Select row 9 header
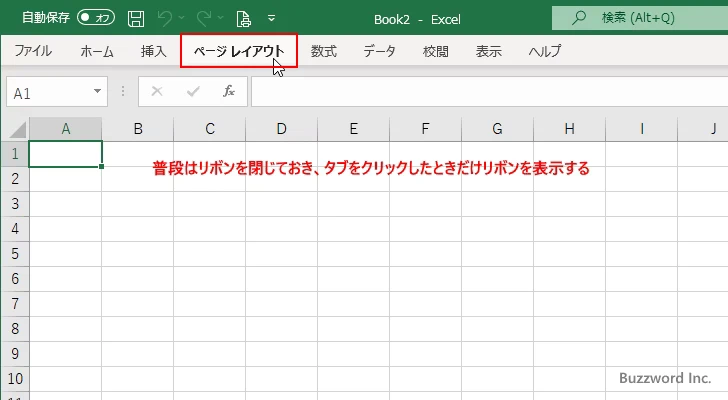 (x=15, y=354)
